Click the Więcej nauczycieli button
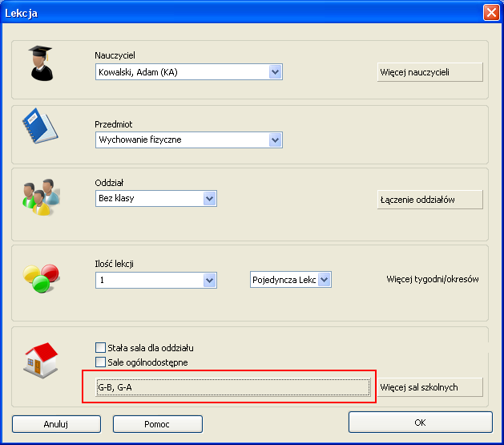Screen dimensions: 504x445 point(429,72)
